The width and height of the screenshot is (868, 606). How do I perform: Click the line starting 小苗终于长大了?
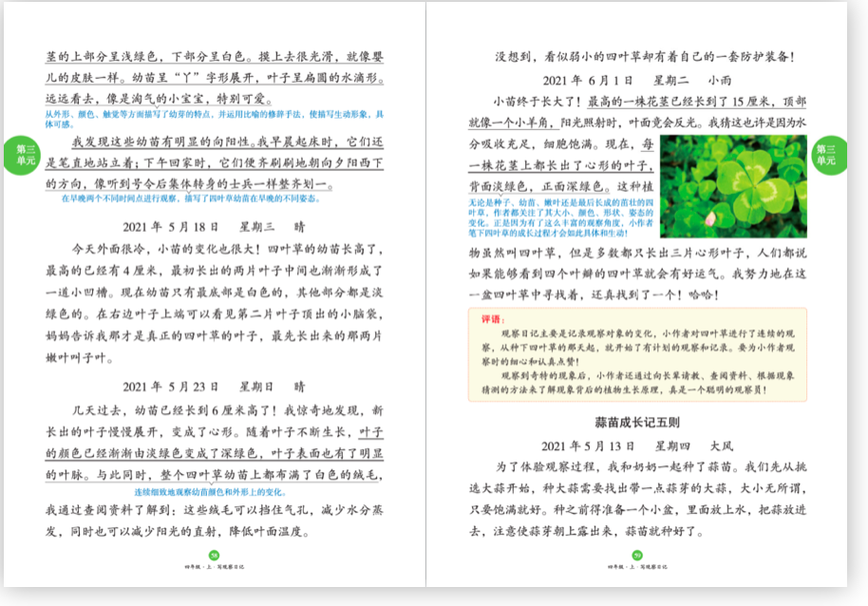(x=650, y=102)
